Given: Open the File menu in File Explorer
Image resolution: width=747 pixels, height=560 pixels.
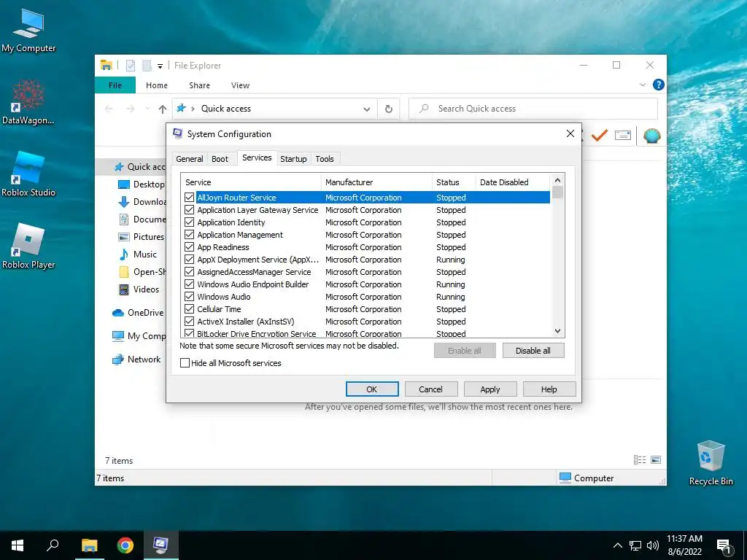Looking at the screenshot, I should (x=115, y=85).
